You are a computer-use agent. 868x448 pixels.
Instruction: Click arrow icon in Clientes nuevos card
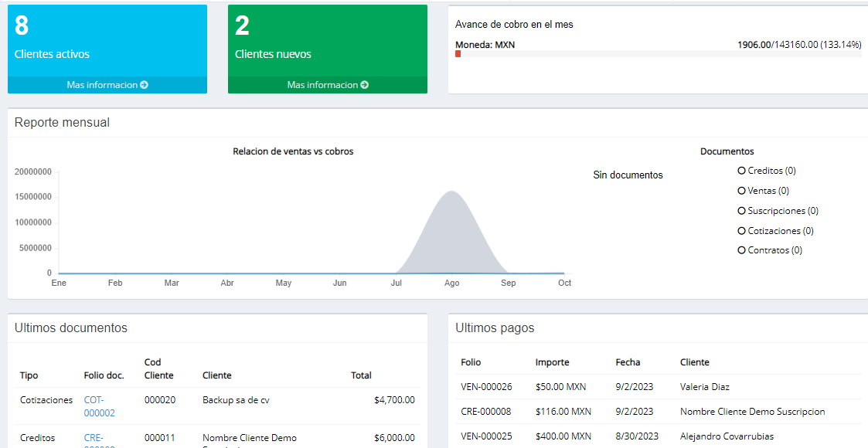pos(365,85)
